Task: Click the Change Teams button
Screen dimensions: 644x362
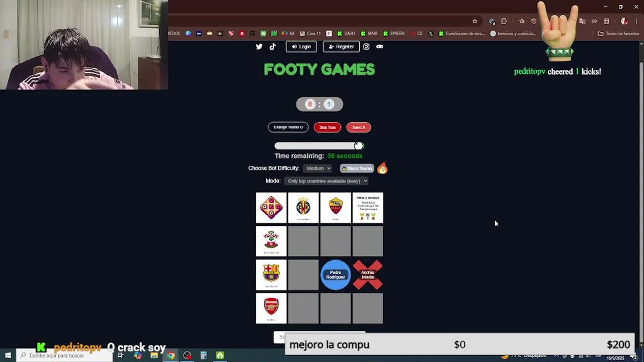Action: point(288,127)
